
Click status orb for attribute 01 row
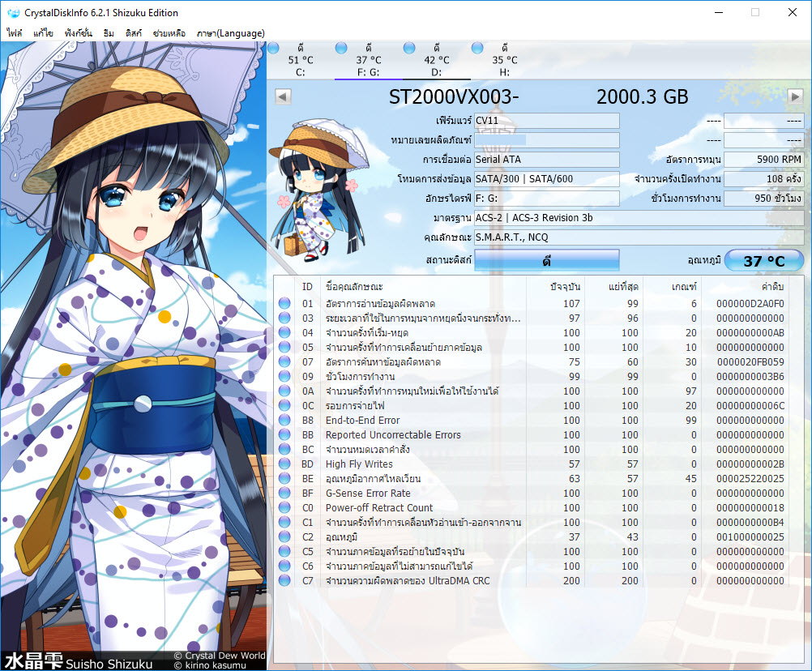point(284,304)
